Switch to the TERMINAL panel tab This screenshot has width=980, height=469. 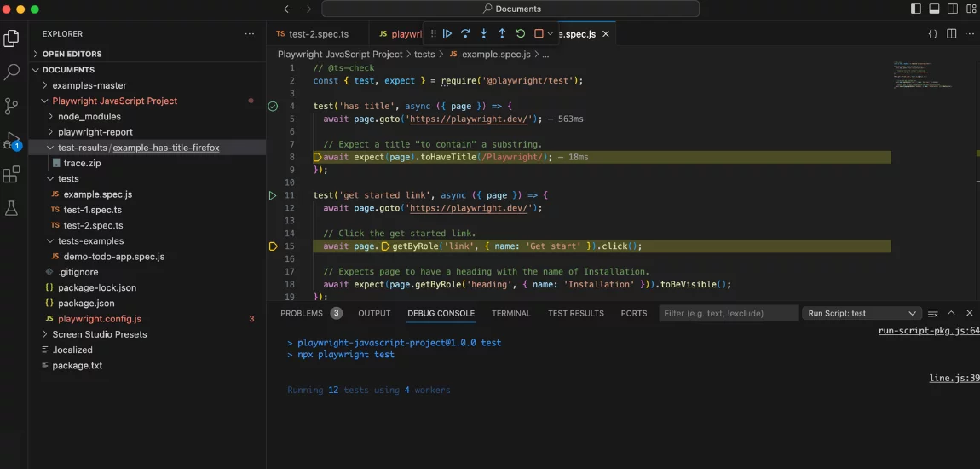pyautogui.click(x=510, y=313)
